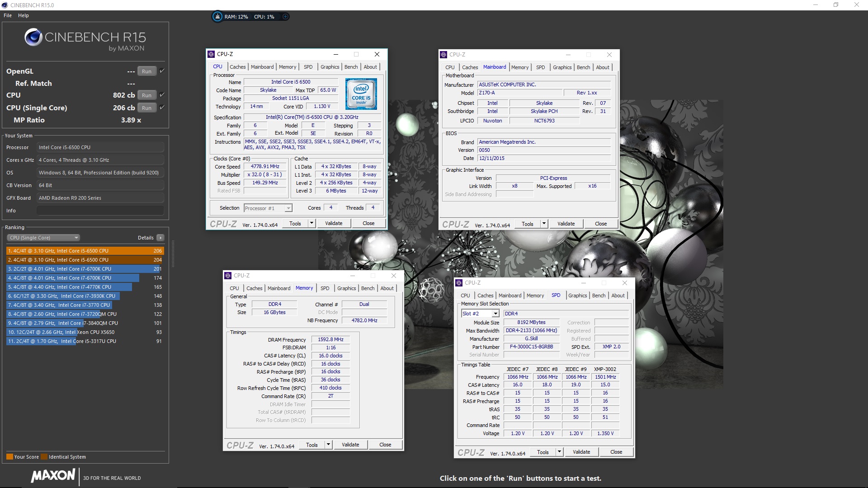Click Tools button in Memory window
The width and height of the screenshot is (868, 488).
pyautogui.click(x=312, y=445)
